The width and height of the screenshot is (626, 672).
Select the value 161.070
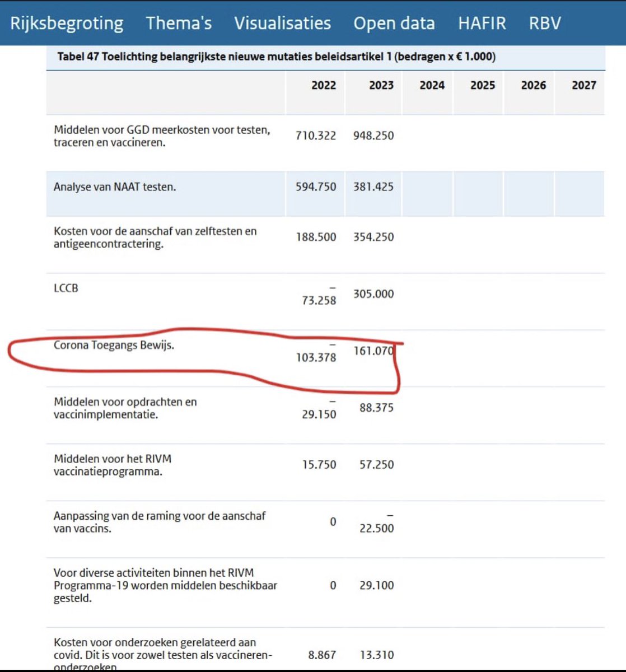click(x=373, y=351)
